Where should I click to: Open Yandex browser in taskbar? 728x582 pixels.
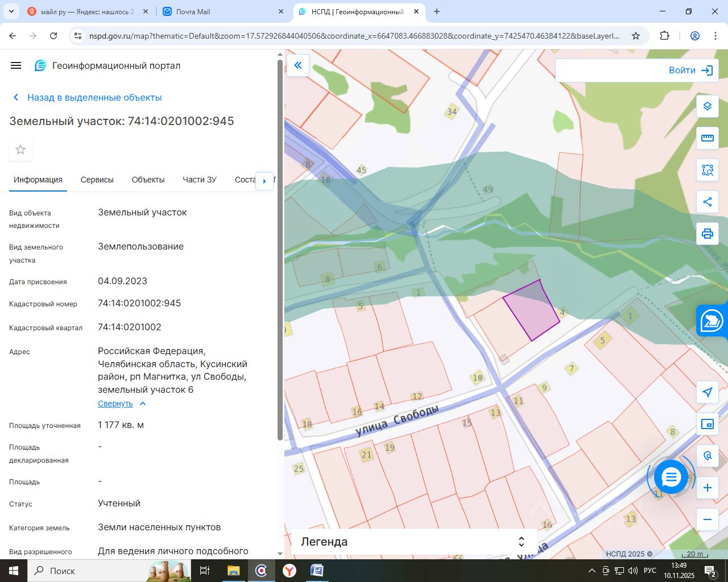pyautogui.click(x=289, y=570)
